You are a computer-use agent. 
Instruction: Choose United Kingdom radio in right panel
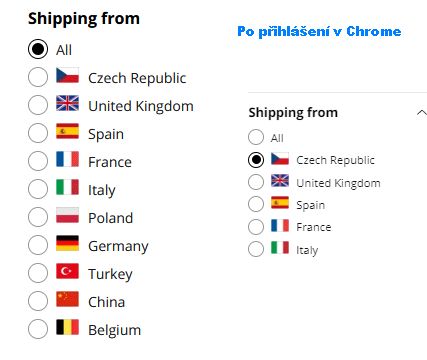(256, 182)
